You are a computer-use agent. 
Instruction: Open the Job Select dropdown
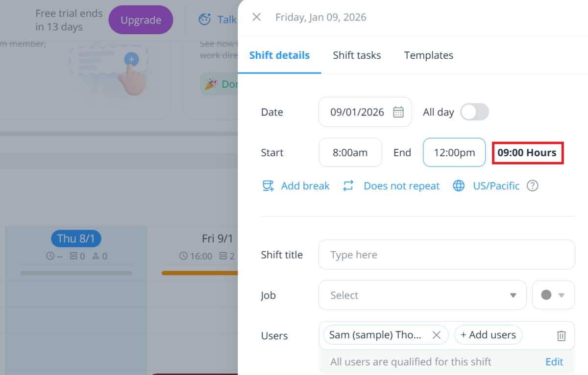(x=421, y=295)
